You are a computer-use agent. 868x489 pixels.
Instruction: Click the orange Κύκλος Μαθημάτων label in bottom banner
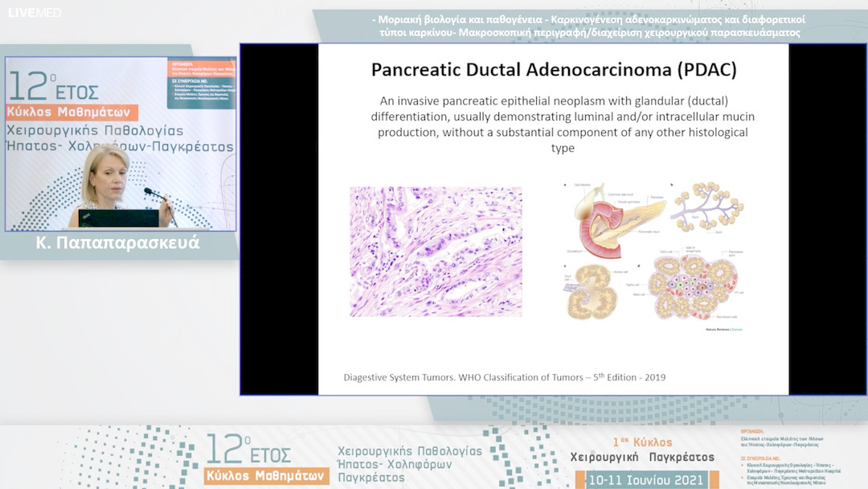click(x=267, y=475)
